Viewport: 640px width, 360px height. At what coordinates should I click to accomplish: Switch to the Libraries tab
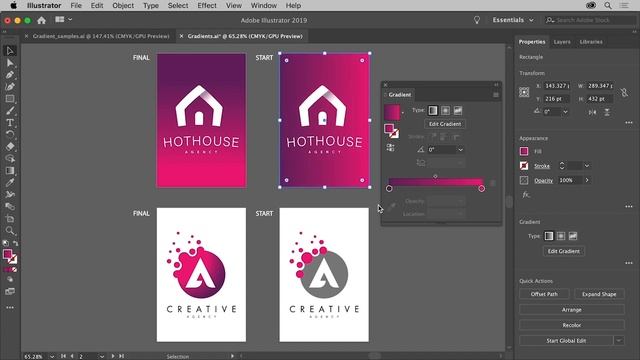point(591,42)
